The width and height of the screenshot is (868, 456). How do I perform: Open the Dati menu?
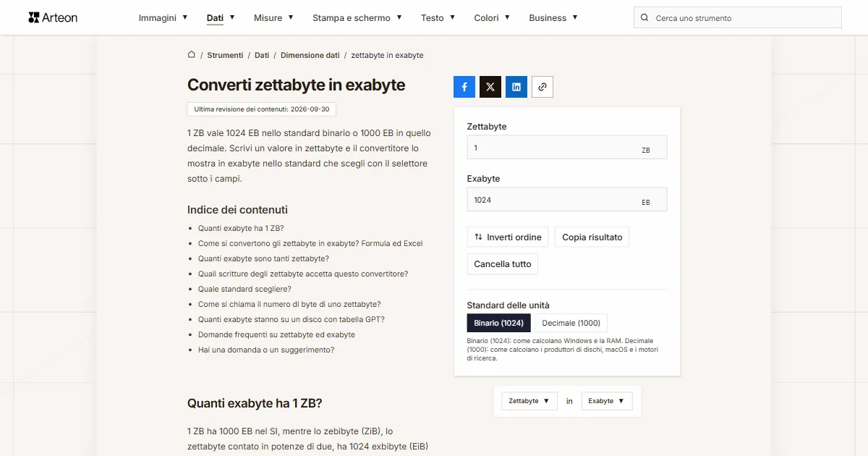pos(221,18)
